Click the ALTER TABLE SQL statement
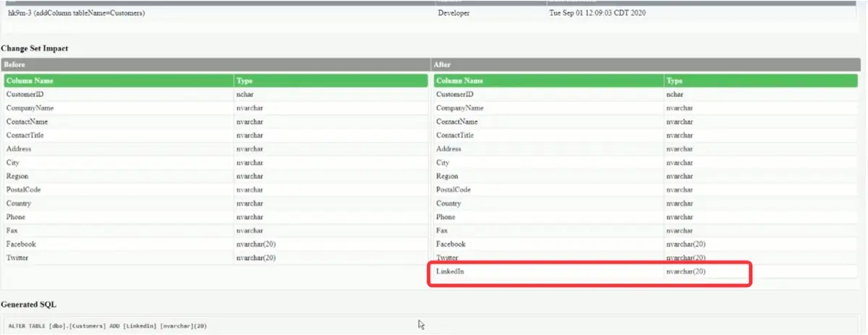Screen dimensions: 868x335 pos(107,326)
